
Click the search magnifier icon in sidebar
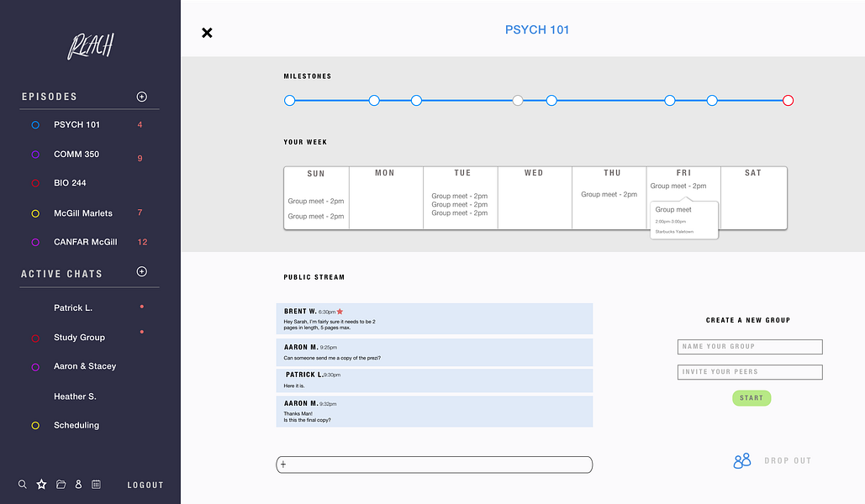pyautogui.click(x=23, y=485)
